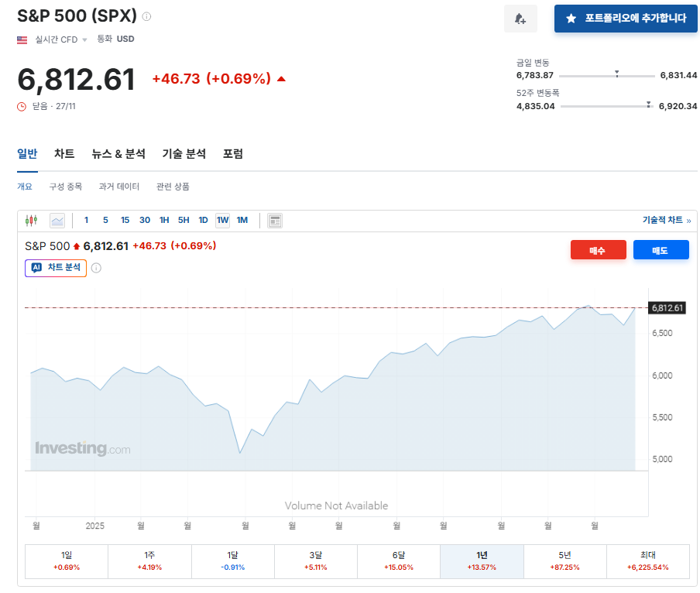Image resolution: width=700 pixels, height=593 pixels.
Task: Select the 1달 time range
Action: point(232,561)
